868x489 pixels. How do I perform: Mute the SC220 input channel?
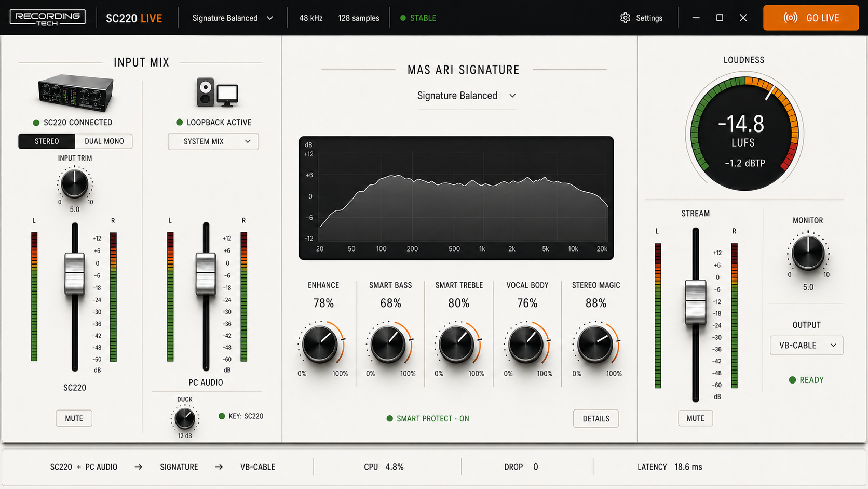point(74,418)
